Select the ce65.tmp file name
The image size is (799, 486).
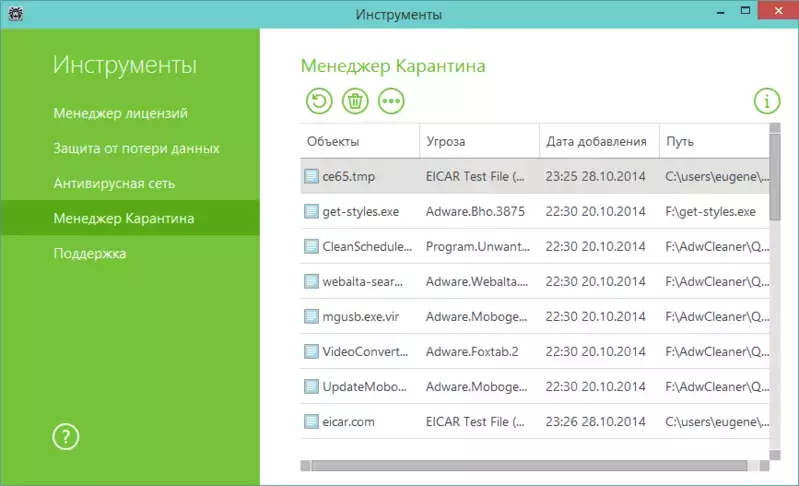coord(349,176)
